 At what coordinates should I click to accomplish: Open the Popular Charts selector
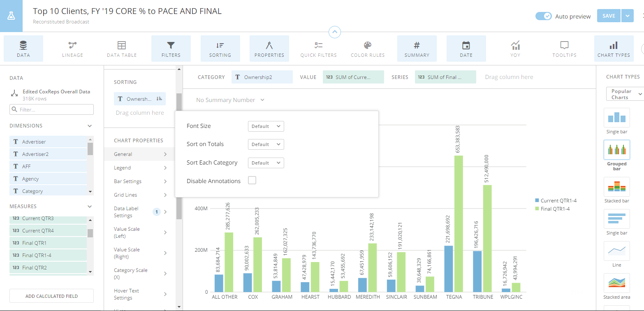pos(624,94)
